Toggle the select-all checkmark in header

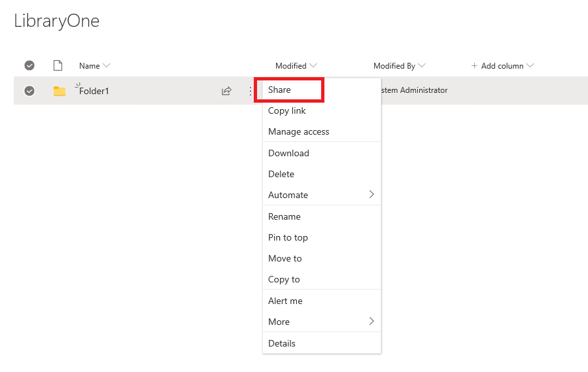(x=29, y=65)
